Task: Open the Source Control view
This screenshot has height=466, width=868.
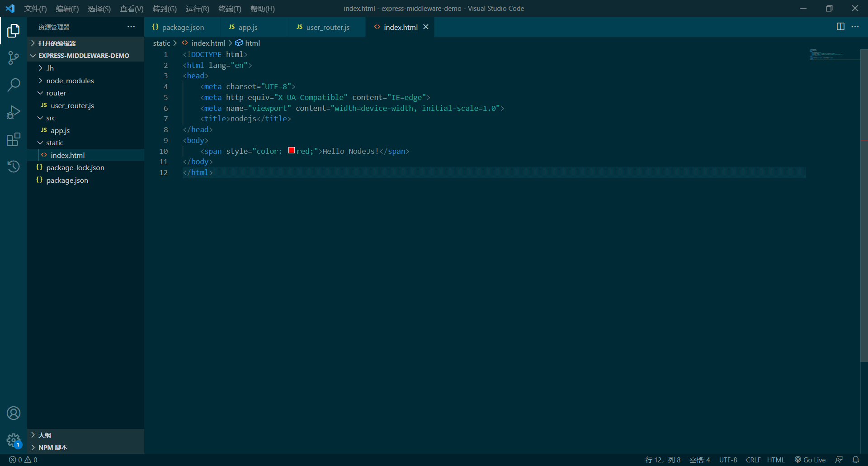Action: pos(14,57)
